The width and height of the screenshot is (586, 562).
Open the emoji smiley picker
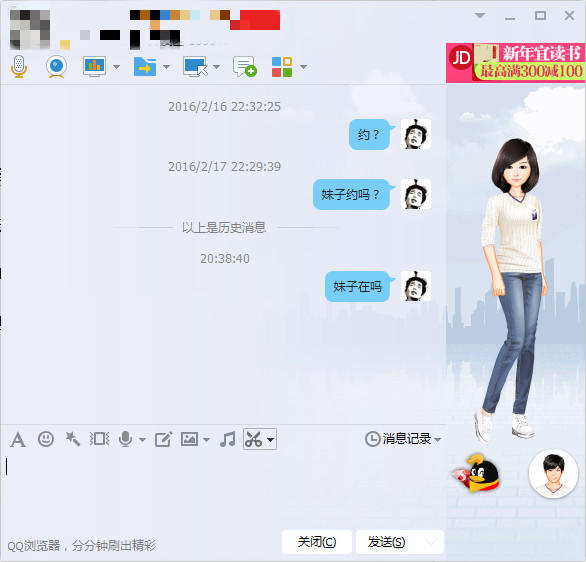click(x=46, y=439)
